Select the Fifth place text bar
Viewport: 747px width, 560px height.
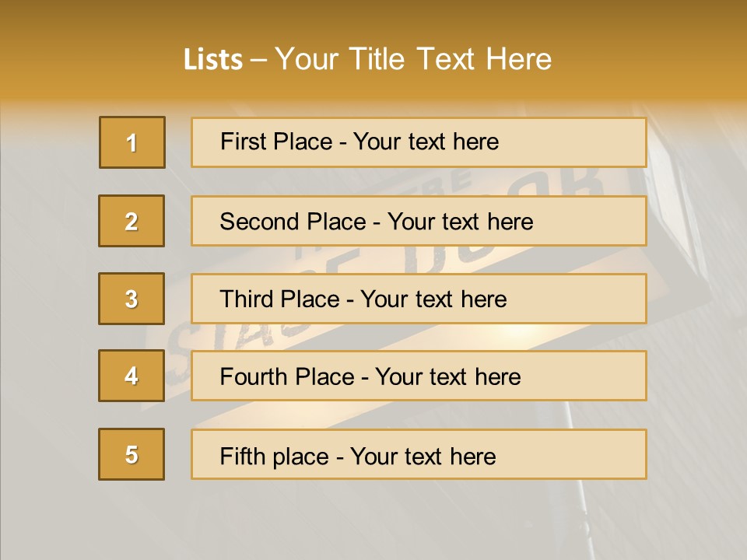click(419, 454)
